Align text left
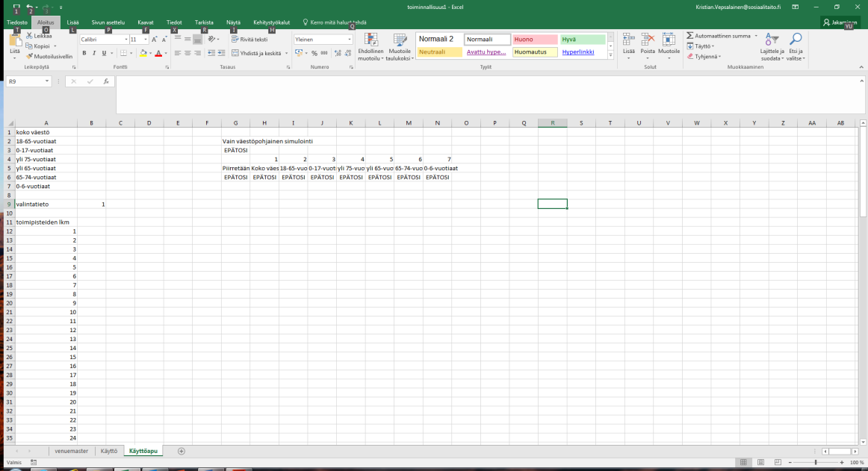 (x=178, y=53)
